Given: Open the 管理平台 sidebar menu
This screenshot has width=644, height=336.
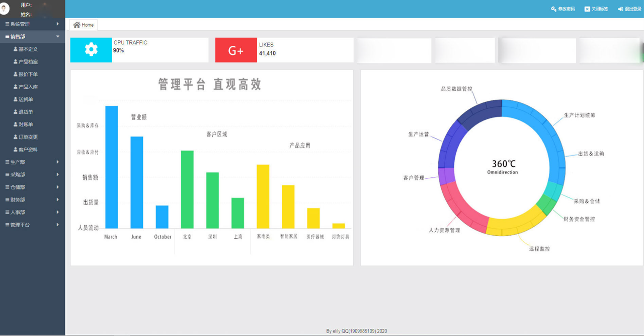Looking at the screenshot, I should (x=32, y=225).
